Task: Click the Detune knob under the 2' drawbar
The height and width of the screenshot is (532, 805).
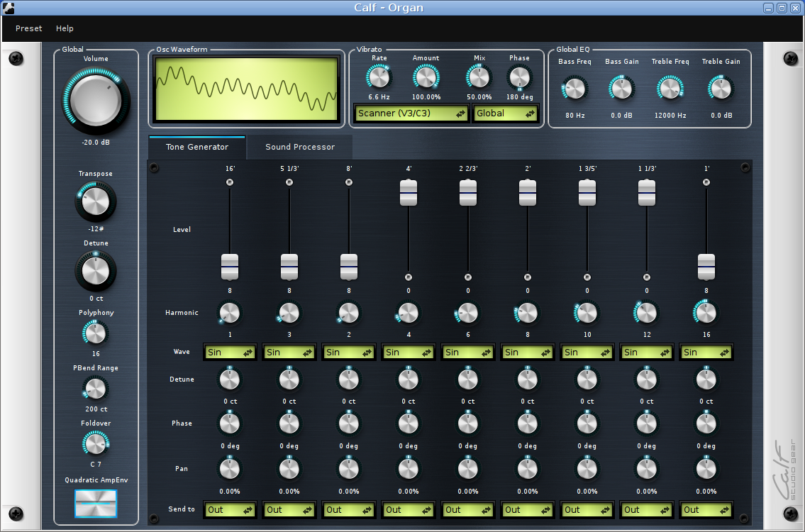Action: (527, 379)
